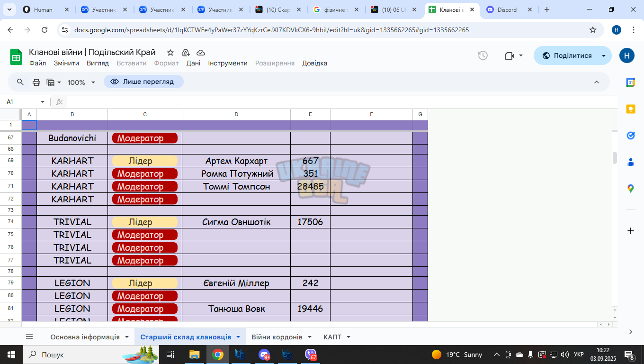Click the Windows Start button
The width and height of the screenshot is (644, 364).
11,355
